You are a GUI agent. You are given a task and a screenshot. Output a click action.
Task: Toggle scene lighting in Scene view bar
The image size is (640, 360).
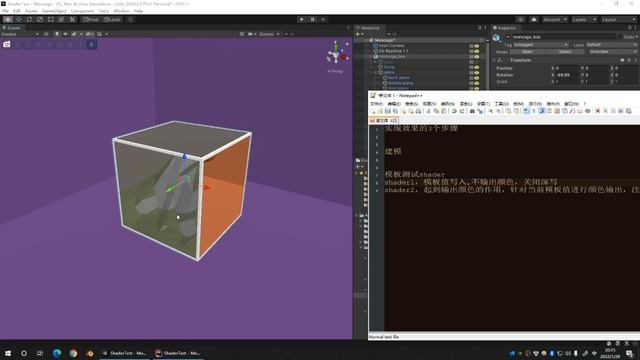[57, 34]
